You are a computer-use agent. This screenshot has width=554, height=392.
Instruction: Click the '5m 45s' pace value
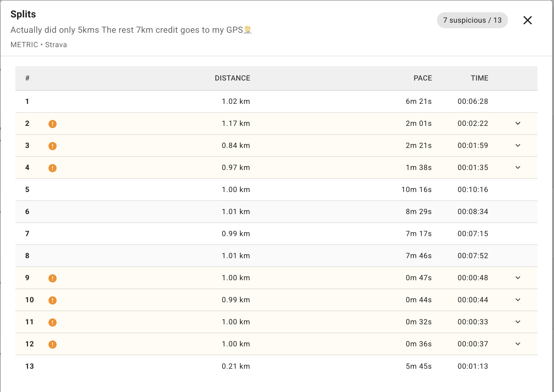pos(419,366)
